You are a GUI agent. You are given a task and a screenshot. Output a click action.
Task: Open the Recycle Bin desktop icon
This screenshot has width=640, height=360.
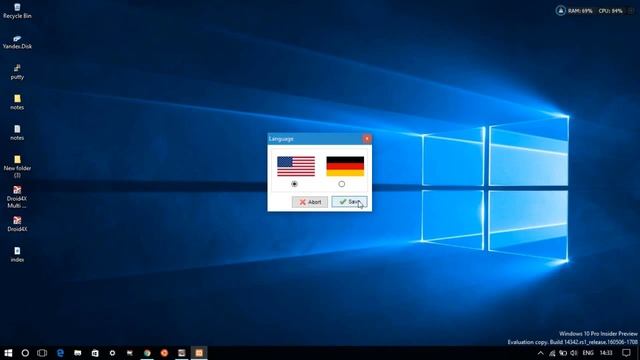(17, 11)
